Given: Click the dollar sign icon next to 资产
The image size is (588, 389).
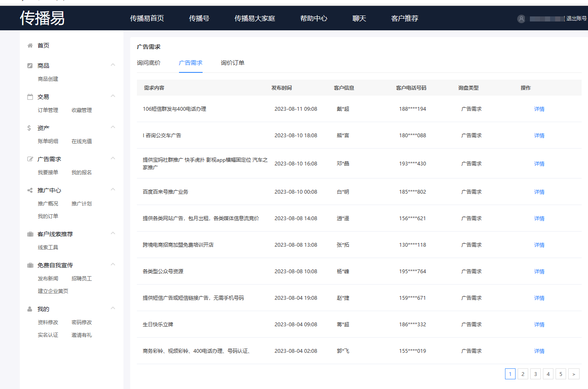Looking at the screenshot, I should click(x=29, y=128).
